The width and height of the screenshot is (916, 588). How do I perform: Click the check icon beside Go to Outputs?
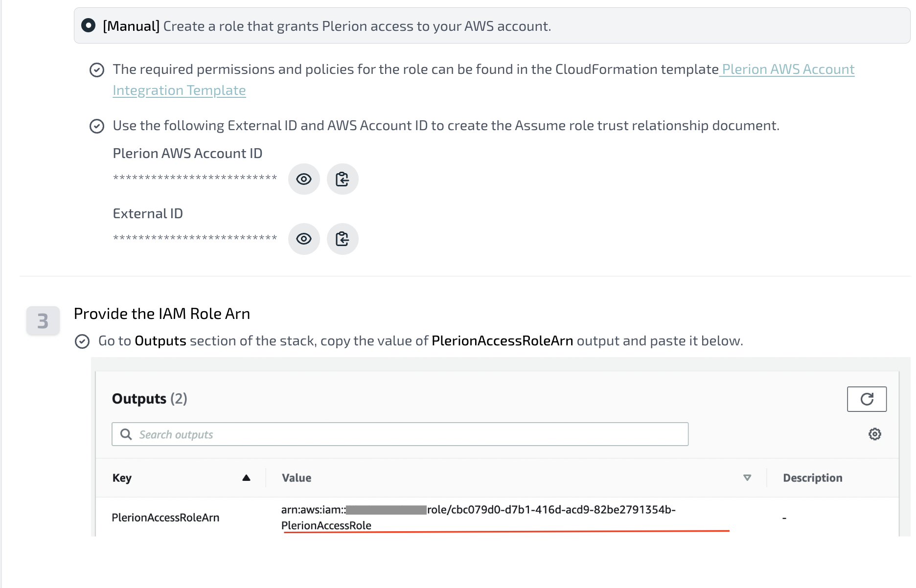coord(82,341)
